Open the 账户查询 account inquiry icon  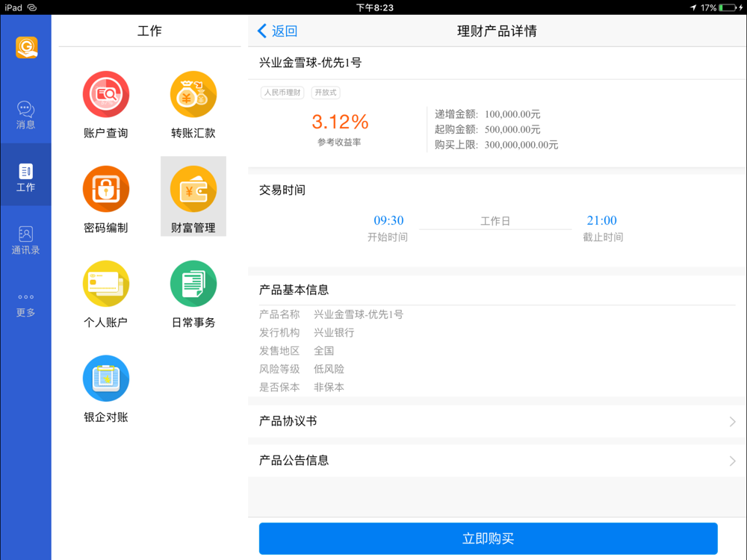pos(106,94)
